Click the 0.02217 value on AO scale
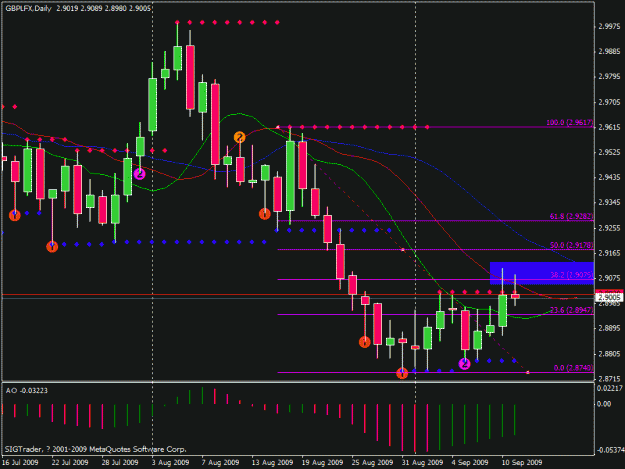The width and height of the screenshot is (625, 469). 609,389
